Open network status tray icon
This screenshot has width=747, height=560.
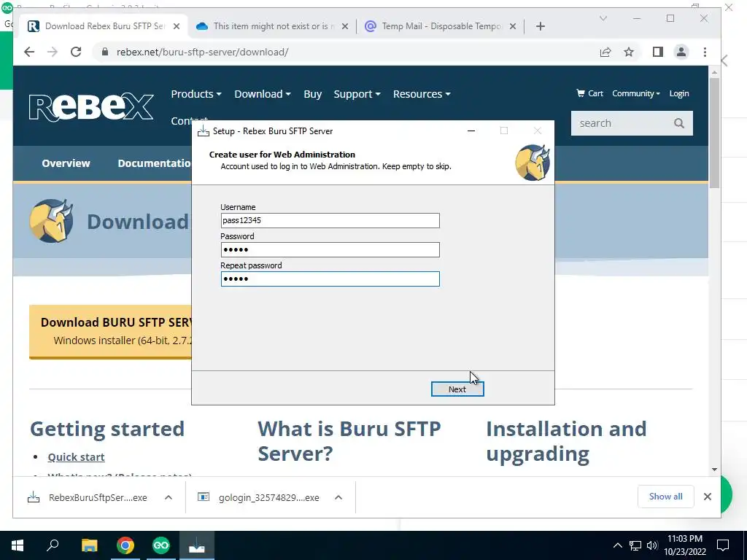tap(635, 545)
